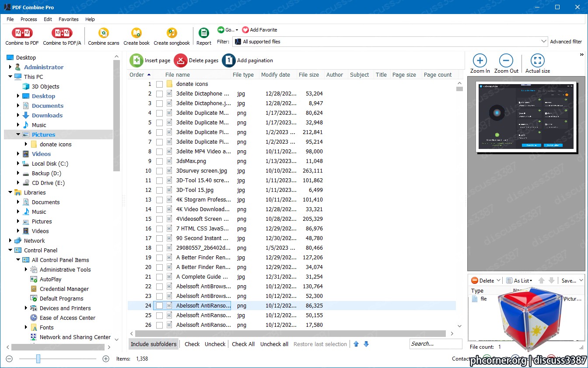The image size is (588, 368).
Task: Open the Help menu
Action: click(x=90, y=19)
